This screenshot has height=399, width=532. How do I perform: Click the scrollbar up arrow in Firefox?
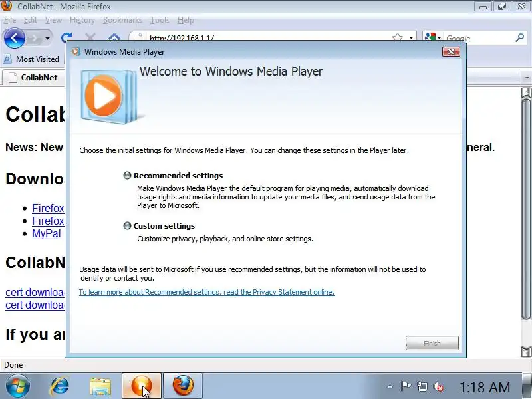click(526, 92)
